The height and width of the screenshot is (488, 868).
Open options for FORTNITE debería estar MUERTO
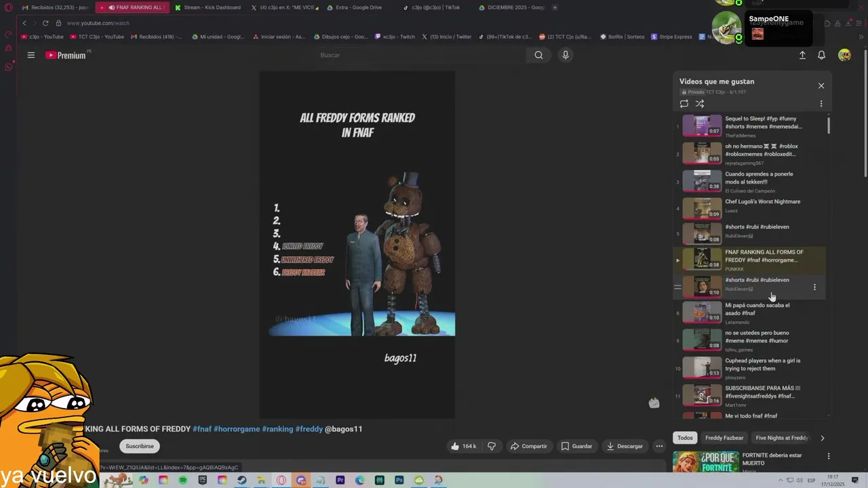(828, 456)
